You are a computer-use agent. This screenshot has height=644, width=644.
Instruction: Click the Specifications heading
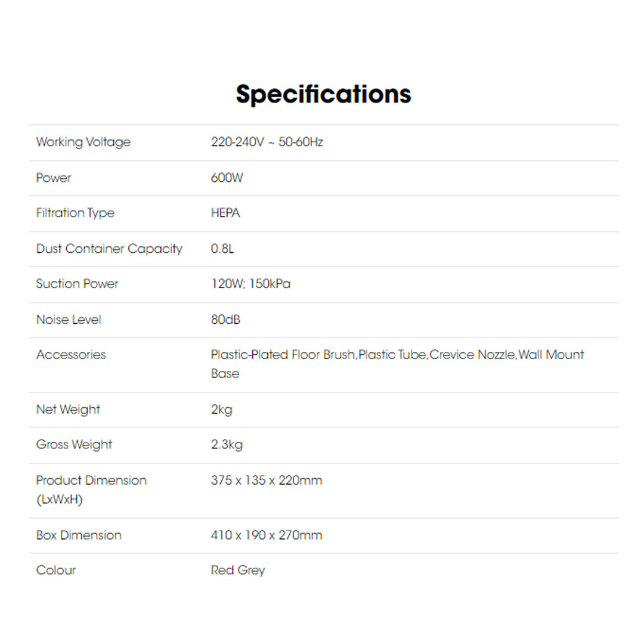323,94
